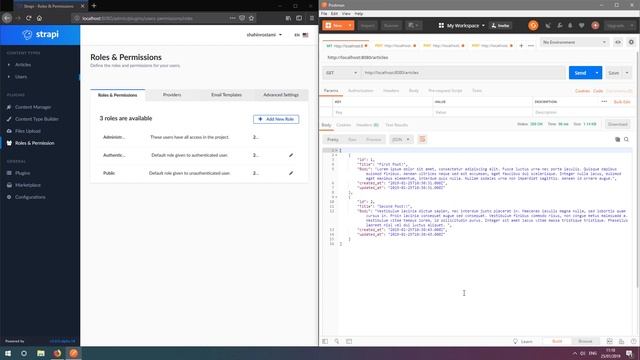Click the Invite button in Postman
The height and width of the screenshot is (360, 640).
click(x=500, y=25)
